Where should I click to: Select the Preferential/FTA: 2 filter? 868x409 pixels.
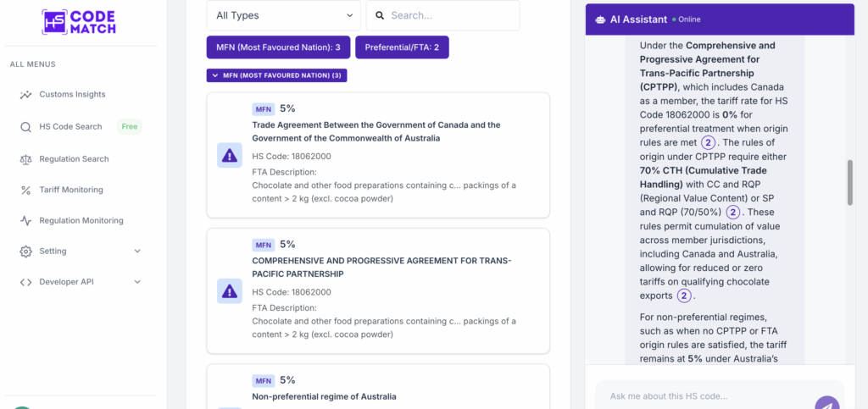coord(402,47)
